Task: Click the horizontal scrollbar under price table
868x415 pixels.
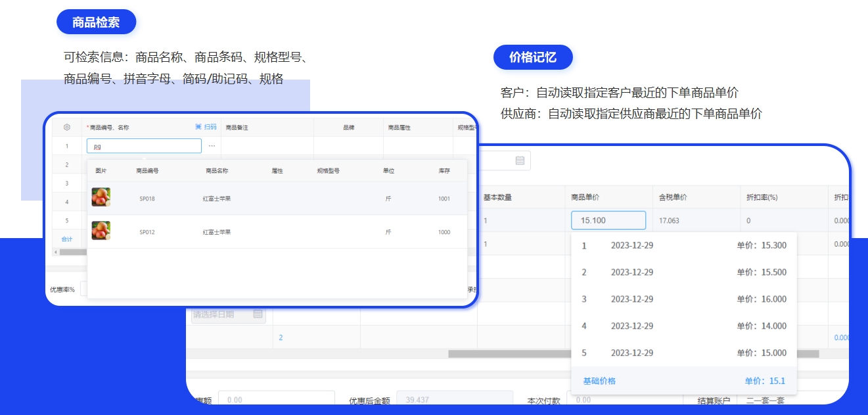Action: [x=633, y=354]
